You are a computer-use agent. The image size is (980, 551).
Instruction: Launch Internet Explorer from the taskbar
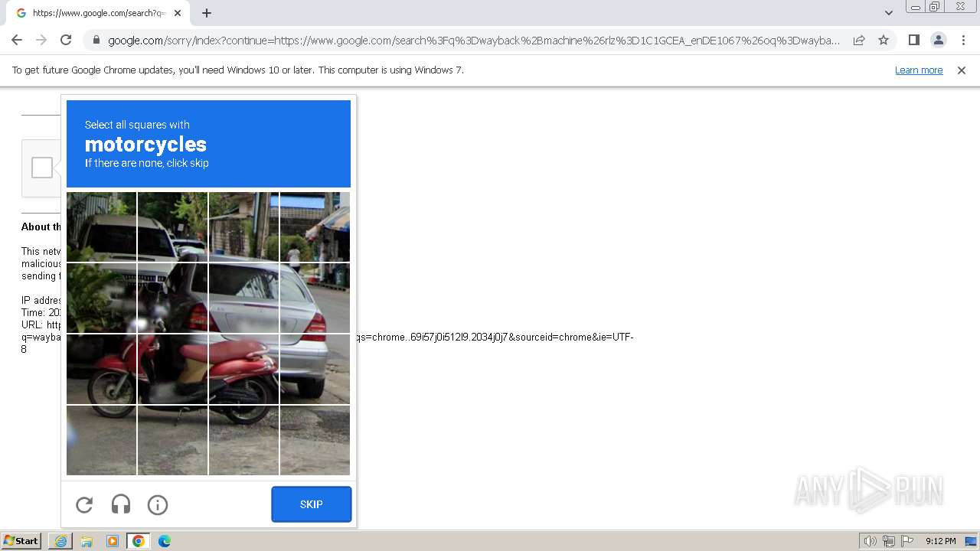point(60,541)
